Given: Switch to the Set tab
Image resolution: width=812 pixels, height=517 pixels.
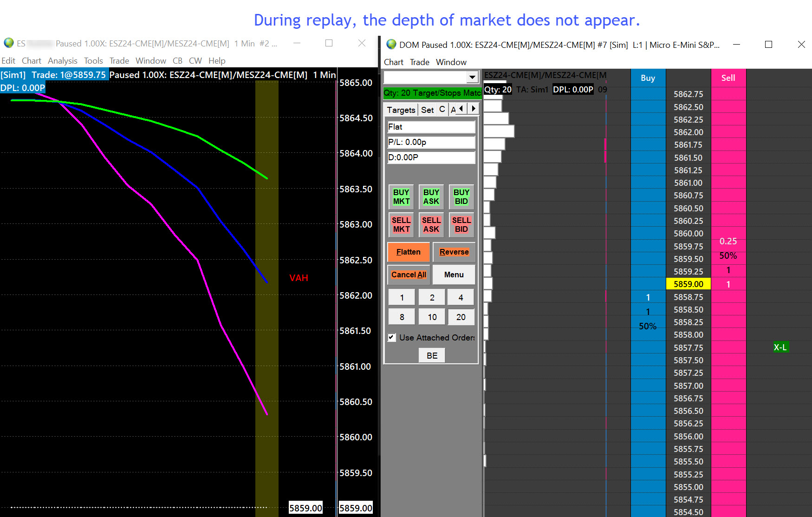Looking at the screenshot, I should coord(428,110).
